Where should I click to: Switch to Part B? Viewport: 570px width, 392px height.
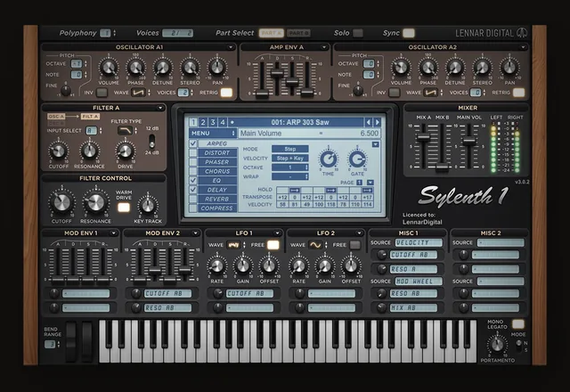pyautogui.click(x=299, y=33)
